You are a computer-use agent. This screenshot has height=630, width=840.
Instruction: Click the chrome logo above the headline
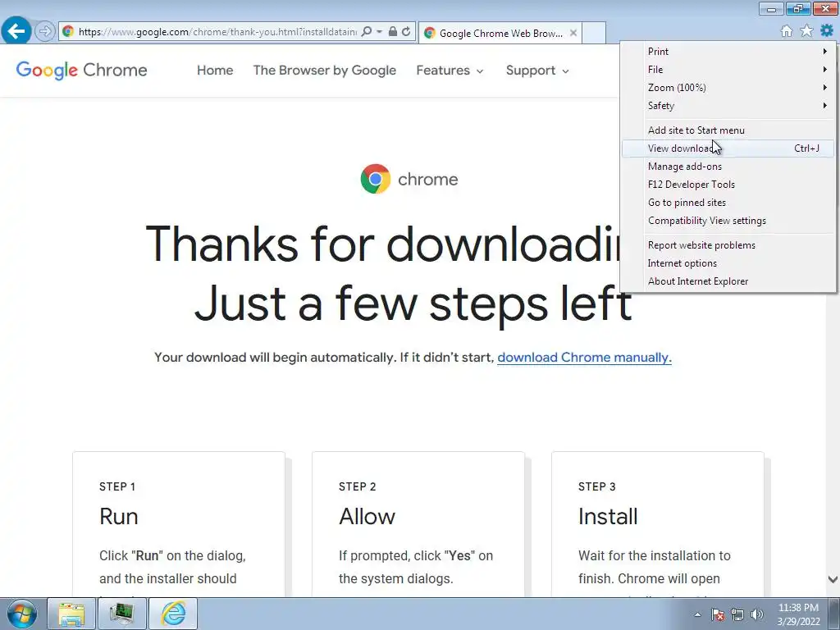tap(409, 179)
